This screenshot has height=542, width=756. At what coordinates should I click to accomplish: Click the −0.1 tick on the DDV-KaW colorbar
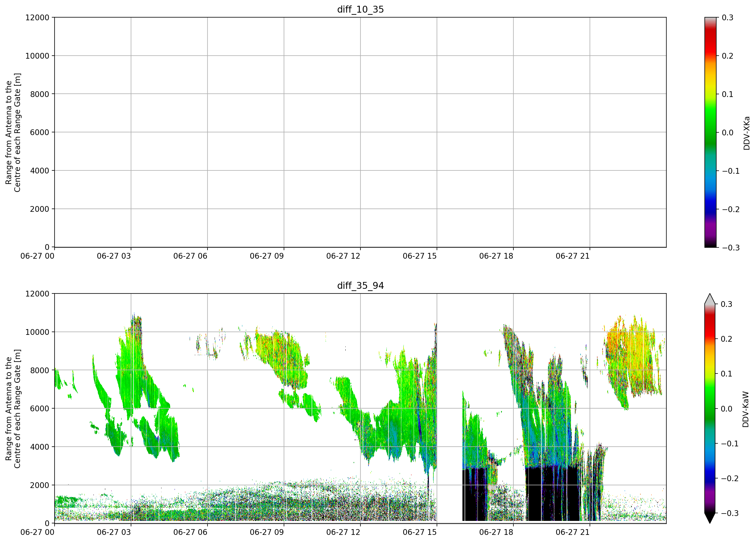tap(730, 443)
